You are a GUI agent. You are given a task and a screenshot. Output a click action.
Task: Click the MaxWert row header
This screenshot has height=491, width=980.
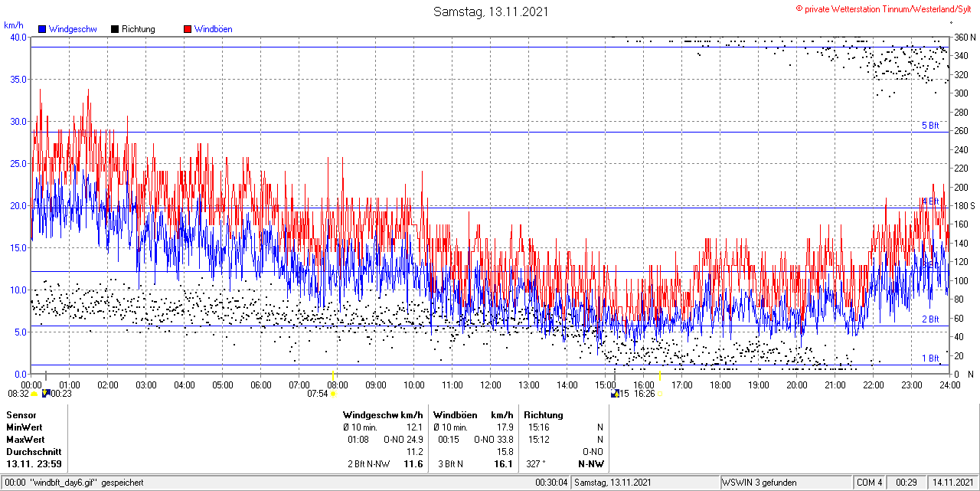click(25, 440)
